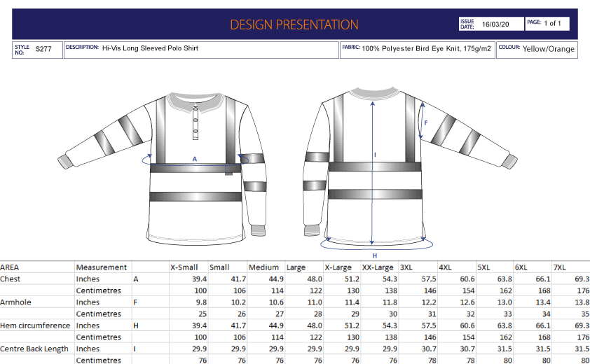Click the description Hi-Vis Long Sleeved Polo Shirt

tap(150, 48)
